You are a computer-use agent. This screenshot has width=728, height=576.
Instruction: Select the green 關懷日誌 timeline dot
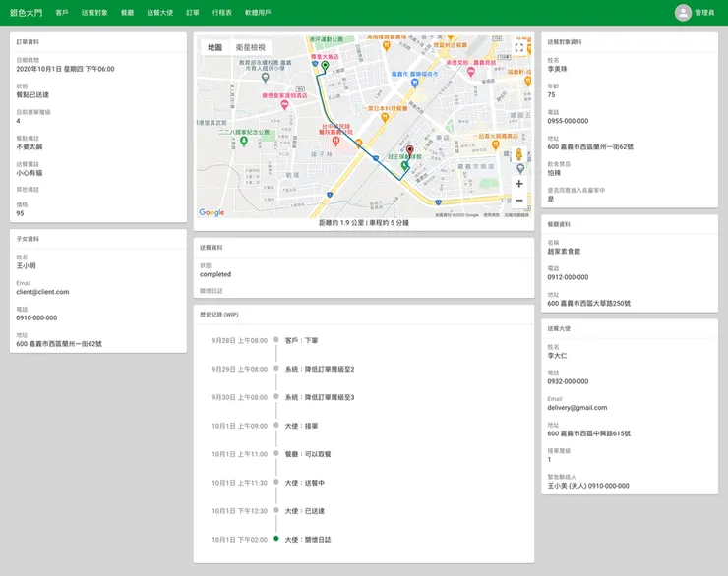[x=276, y=539]
